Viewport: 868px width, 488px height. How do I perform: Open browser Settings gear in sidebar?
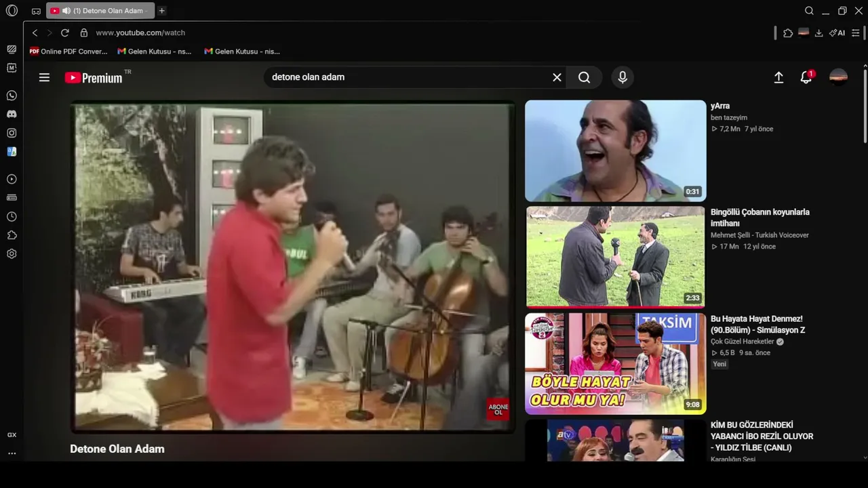coord(12,253)
